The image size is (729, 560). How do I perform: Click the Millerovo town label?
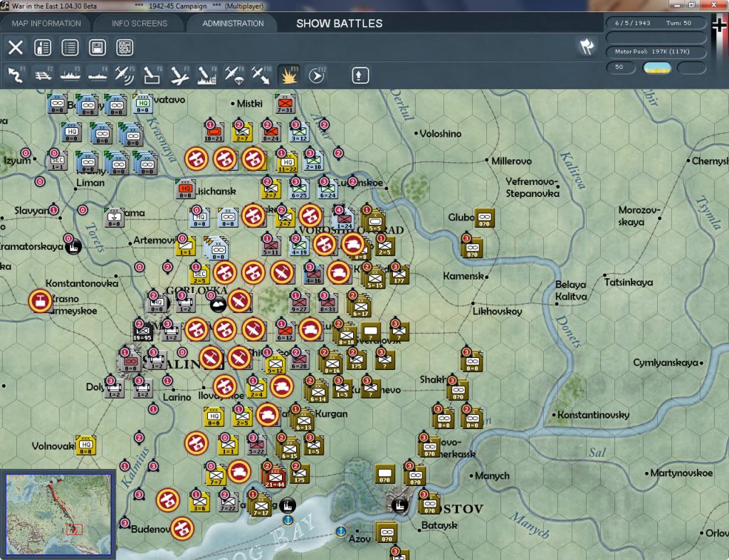[511, 161]
